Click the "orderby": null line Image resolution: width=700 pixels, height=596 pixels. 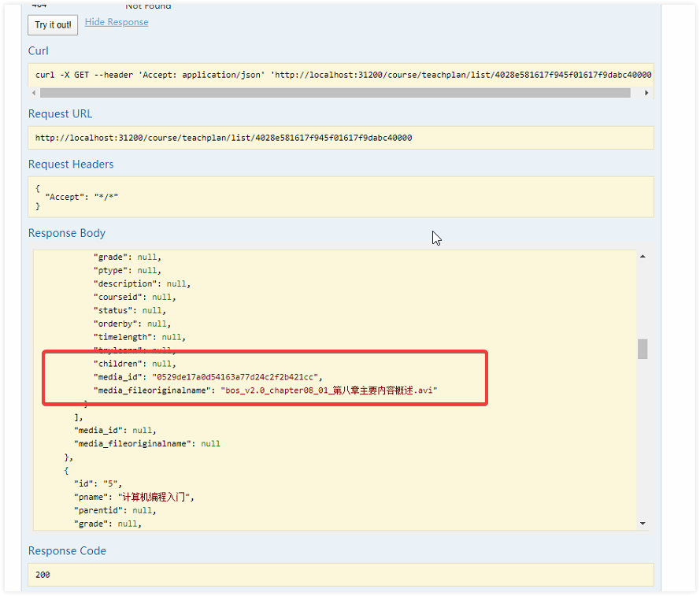coord(132,324)
